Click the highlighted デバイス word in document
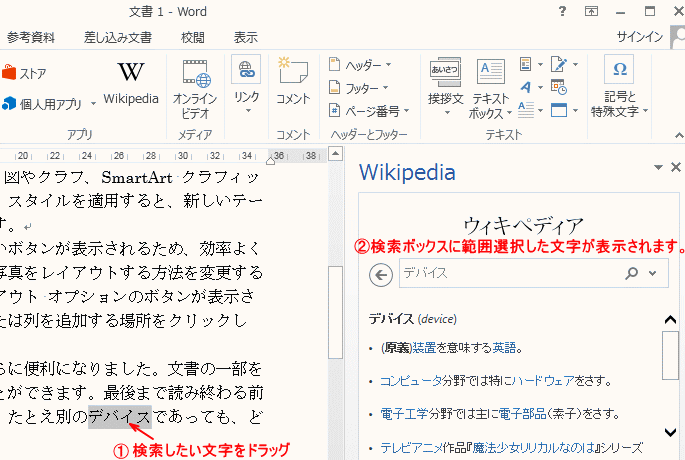 click(x=120, y=417)
